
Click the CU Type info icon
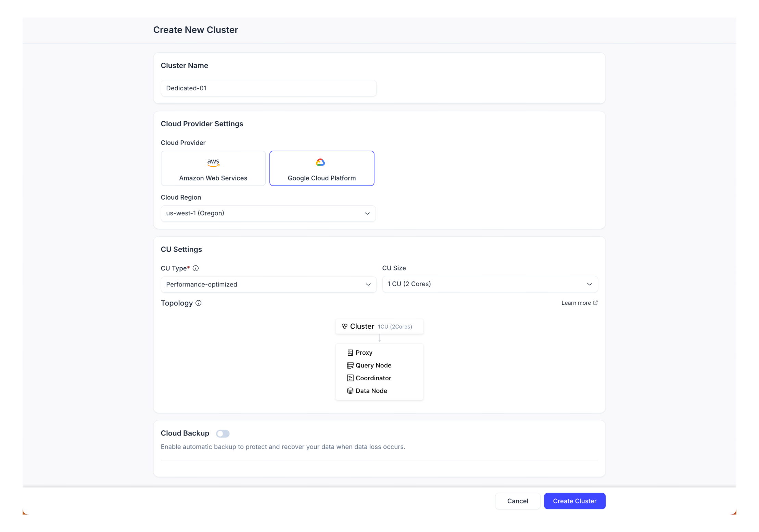(x=195, y=268)
